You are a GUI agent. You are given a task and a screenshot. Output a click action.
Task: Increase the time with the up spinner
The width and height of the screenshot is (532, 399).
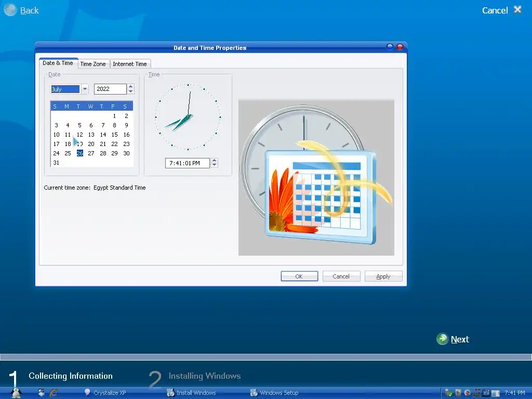[214, 161]
